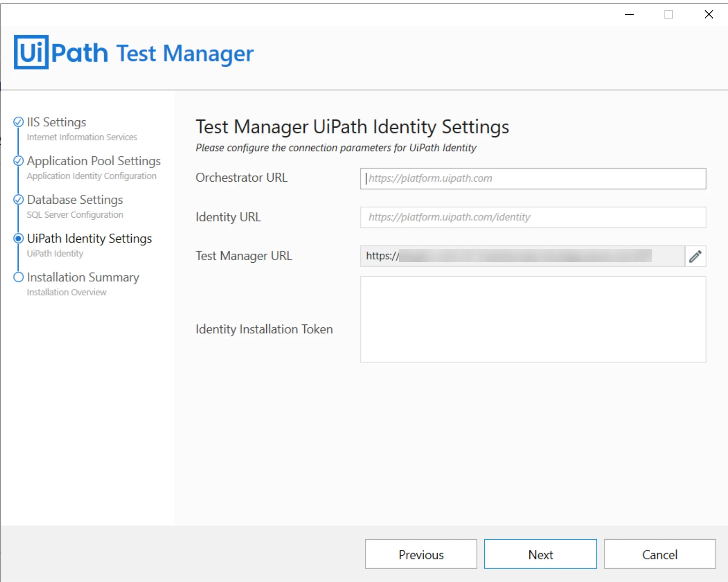Maximize the installer window

point(669,14)
